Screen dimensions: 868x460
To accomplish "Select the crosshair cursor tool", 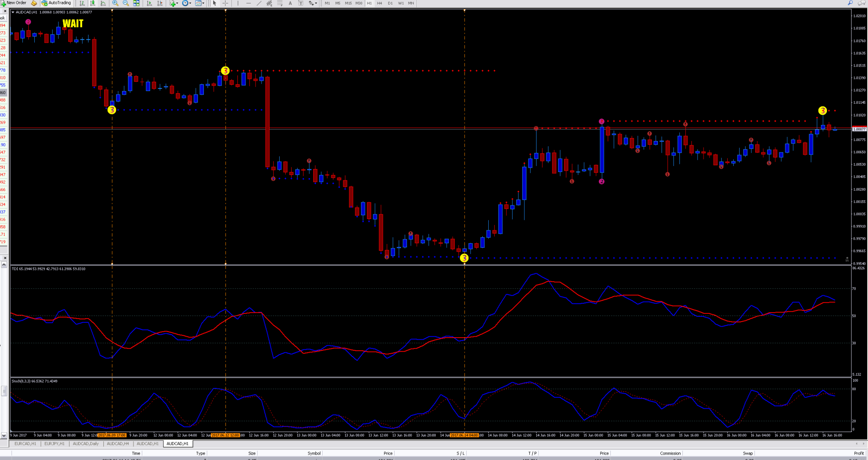I will [225, 3].
